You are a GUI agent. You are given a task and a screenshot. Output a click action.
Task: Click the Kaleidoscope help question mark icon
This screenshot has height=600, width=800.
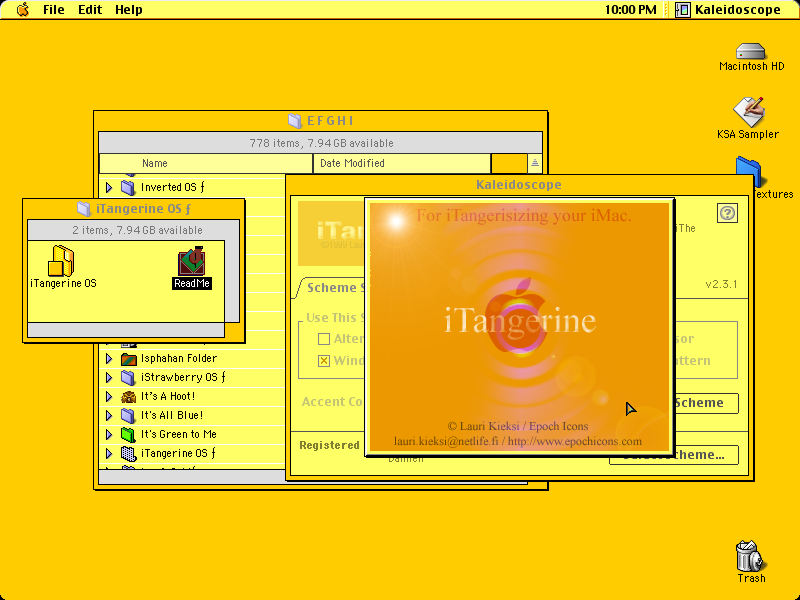pos(727,213)
